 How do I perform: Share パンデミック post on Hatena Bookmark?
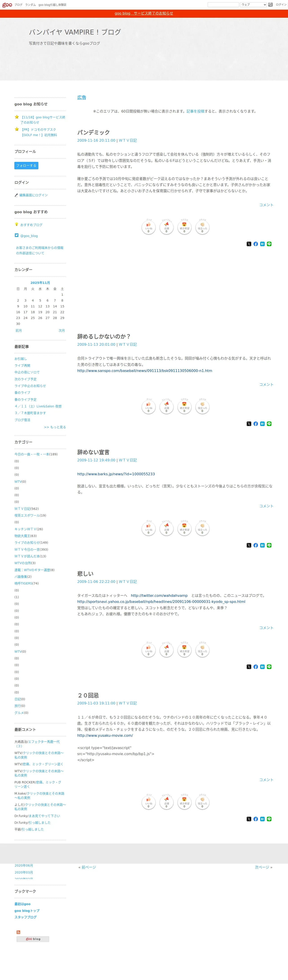262,244
